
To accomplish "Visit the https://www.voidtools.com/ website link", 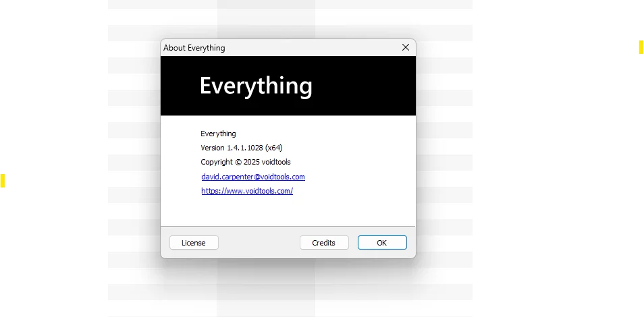I will point(247,190).
